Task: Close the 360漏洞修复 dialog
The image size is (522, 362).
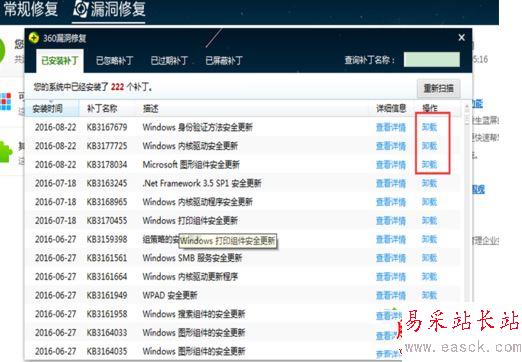Action: click(x=461, y=37)
